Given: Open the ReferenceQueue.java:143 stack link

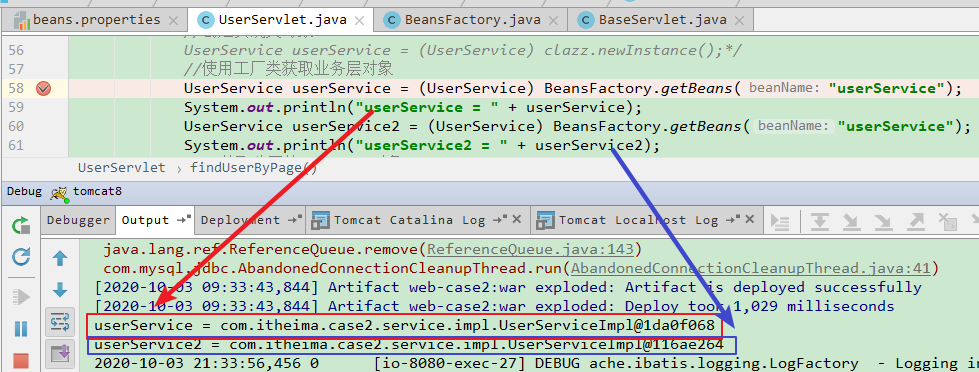Looking at the screenshot, I should click(529, 250).
